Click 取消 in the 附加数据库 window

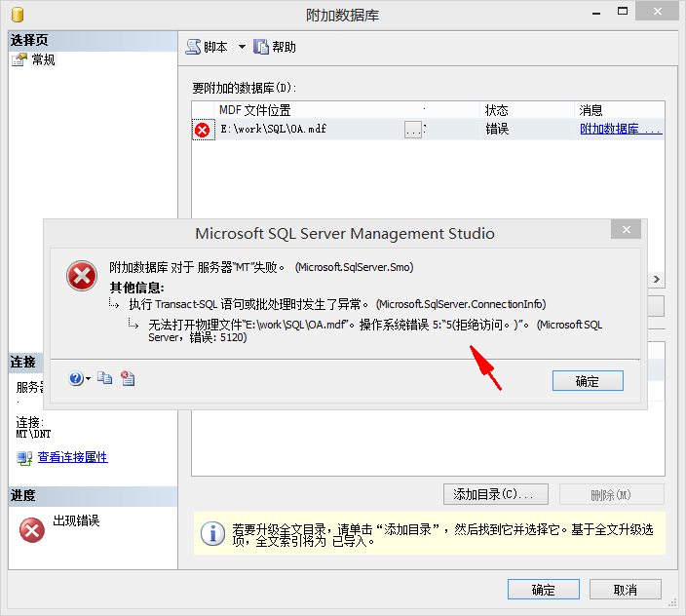tap(626, 590)
